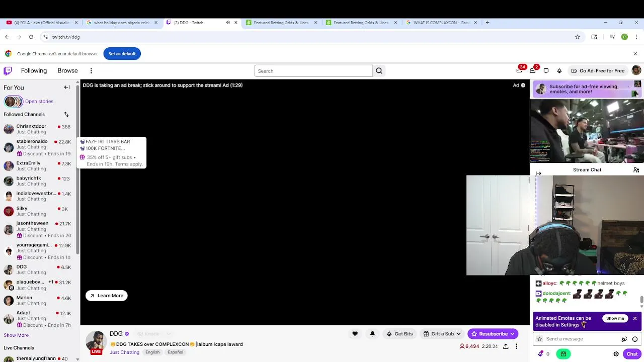
Task: Open plaqueboy channel in sidebar
Action: click(x=38, y=285)
